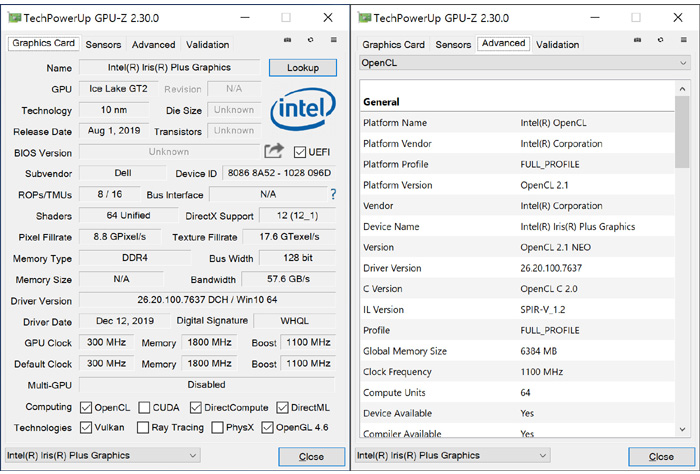The image size is (700, 474).
Task: Click Close button in right window
Action: click(662, 457)
